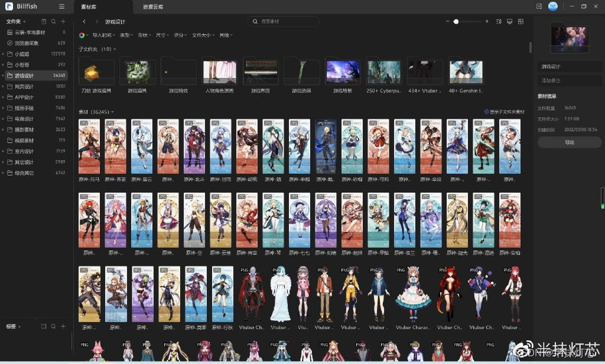This screenshot has height=364, width=605.
Task: Click the display settings monitor icon
Action: tap(510, 22)
